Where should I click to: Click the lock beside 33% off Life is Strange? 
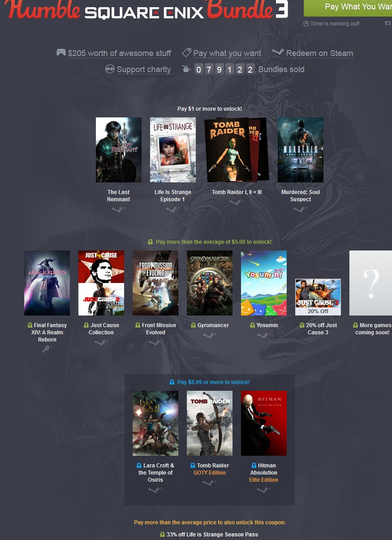[163, 535]
